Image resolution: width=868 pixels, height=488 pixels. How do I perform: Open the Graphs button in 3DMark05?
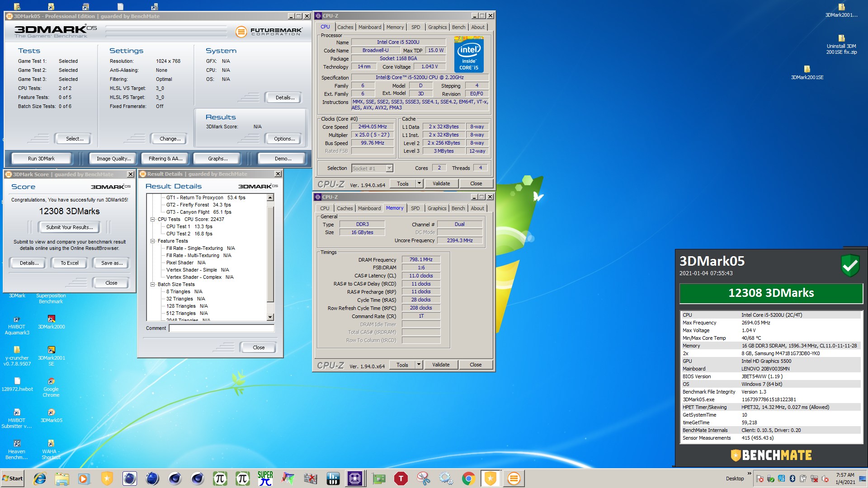point(218,159)
